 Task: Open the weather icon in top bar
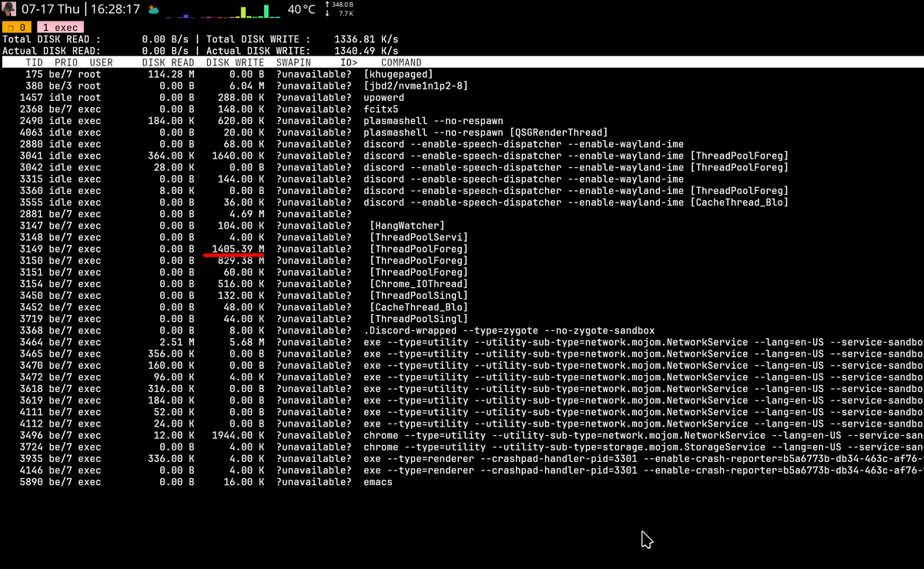(x=152, y=10)
